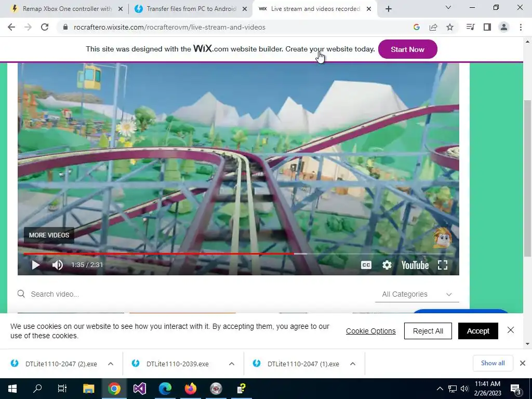Click the MORE VIDEOS overlay button
The height and width of the screenshot is (399, 532).
tap(49, 235)
